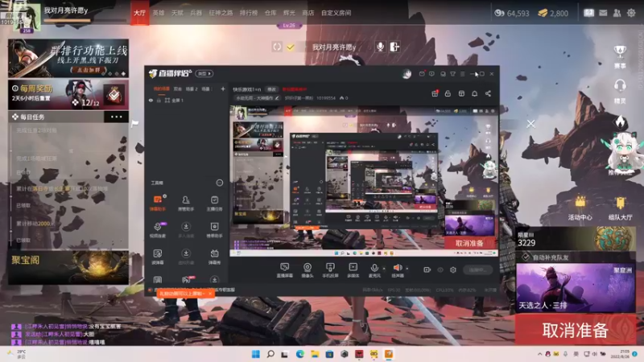644x362 pixels.
Task: Click the 榜单助手 tool icon
Action: point(214,230)
